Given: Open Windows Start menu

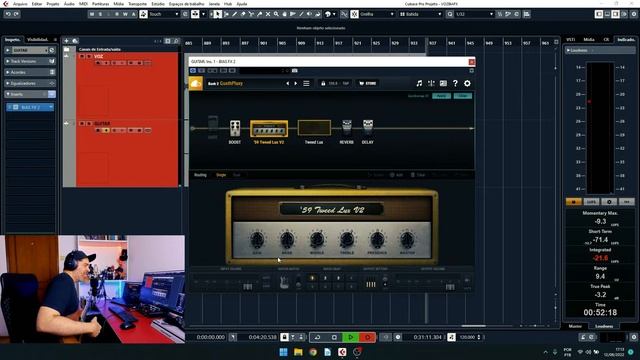Looking at the screenshot, I should [283, 352].
